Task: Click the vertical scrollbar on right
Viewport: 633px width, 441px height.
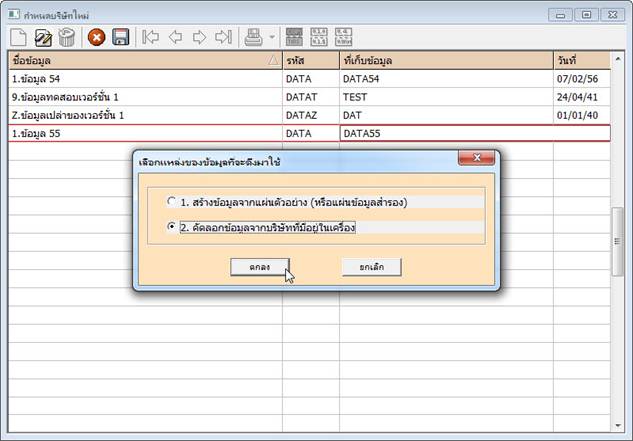Action: (x=617, y=240)
